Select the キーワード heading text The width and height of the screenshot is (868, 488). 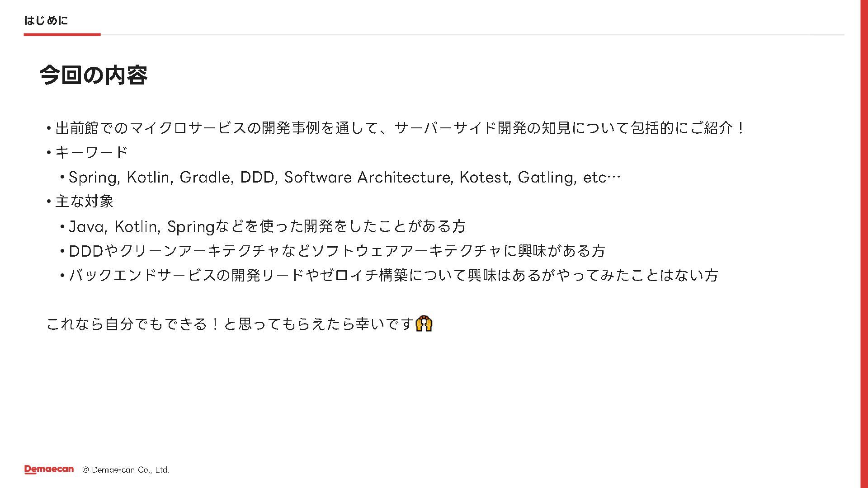point(92,153)
